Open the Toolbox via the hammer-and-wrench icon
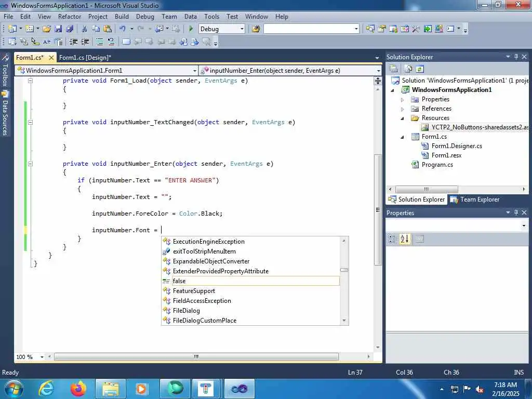Screen dimensions: 532x399 [416, 29]
